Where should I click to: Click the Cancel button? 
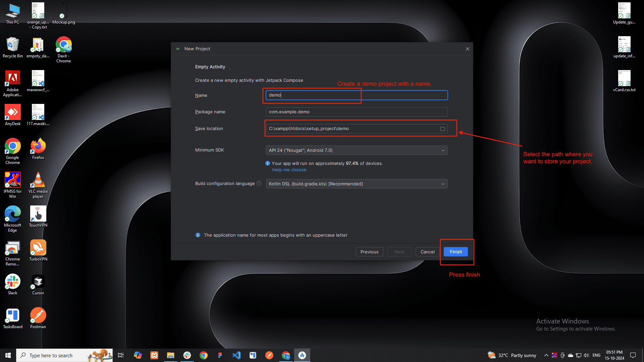coord(427,252)
